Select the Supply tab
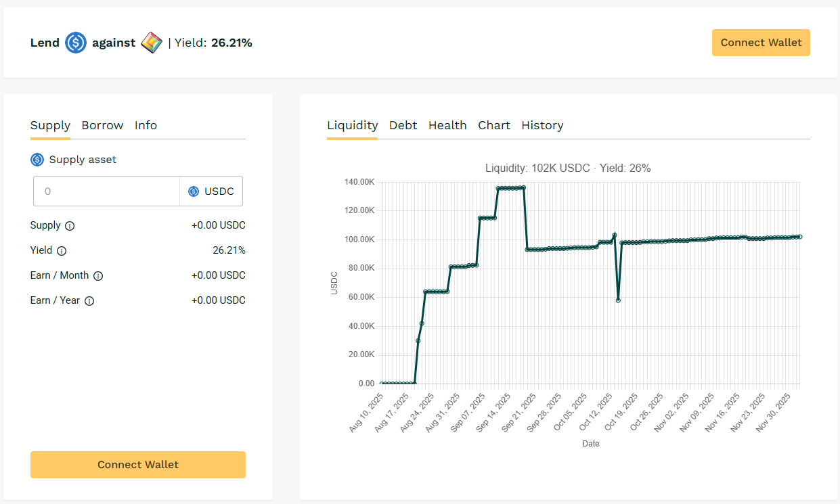 [x=50, y=125]
